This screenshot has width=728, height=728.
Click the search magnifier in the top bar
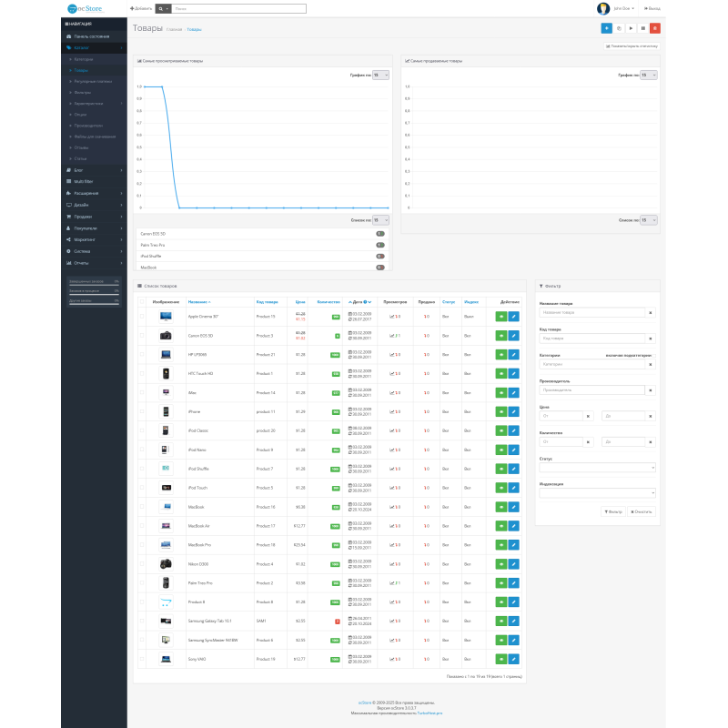coord(160,7)
